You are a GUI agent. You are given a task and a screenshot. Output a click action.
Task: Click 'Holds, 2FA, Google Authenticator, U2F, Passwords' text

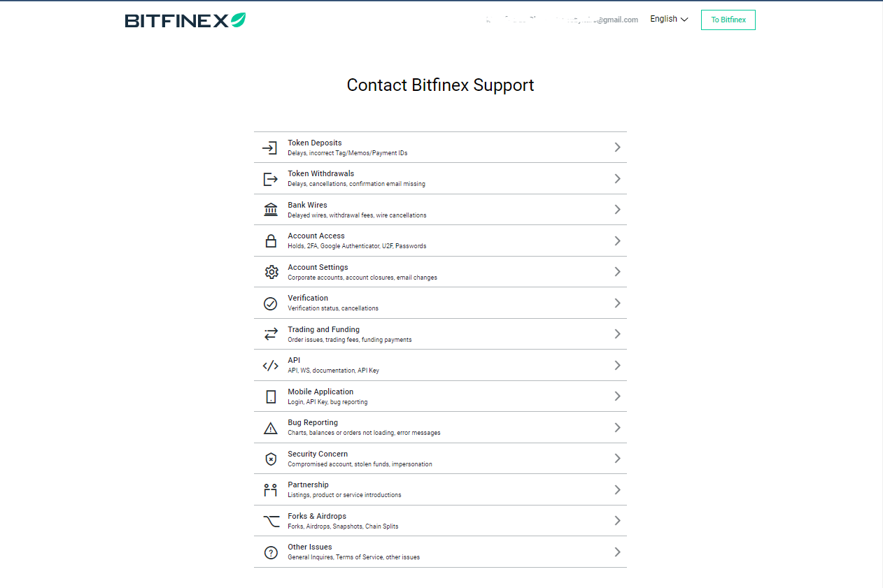357,246
